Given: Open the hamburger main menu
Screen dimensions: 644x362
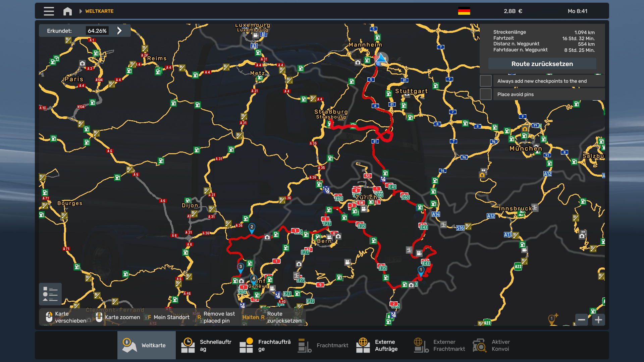Looking at the screenshot, I should [49, 11].
